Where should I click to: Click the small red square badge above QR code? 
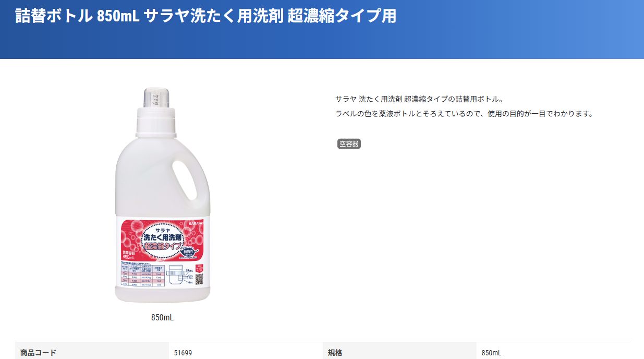[x=199, y=268]
